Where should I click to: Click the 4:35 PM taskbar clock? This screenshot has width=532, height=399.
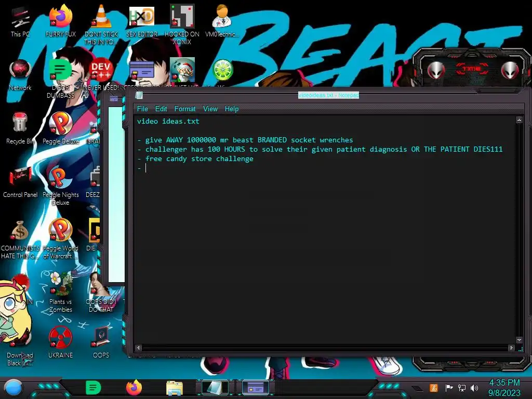pos(504,382)
